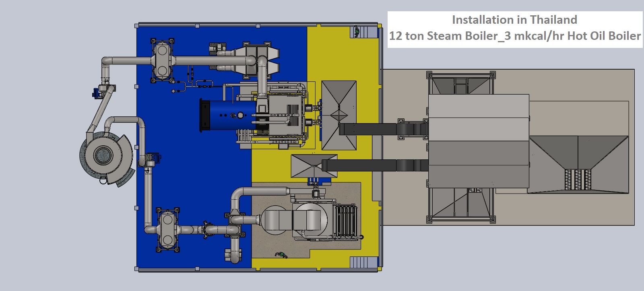Select the staircase in the bottom-right corner
644x291 pixels.
coord(363,262)
